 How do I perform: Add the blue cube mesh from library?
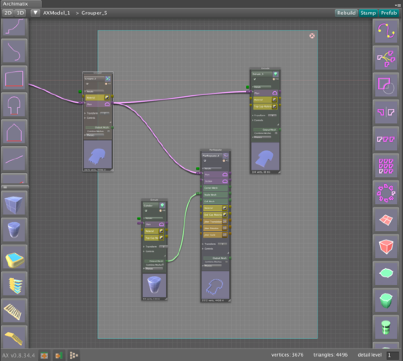point(14,204)
